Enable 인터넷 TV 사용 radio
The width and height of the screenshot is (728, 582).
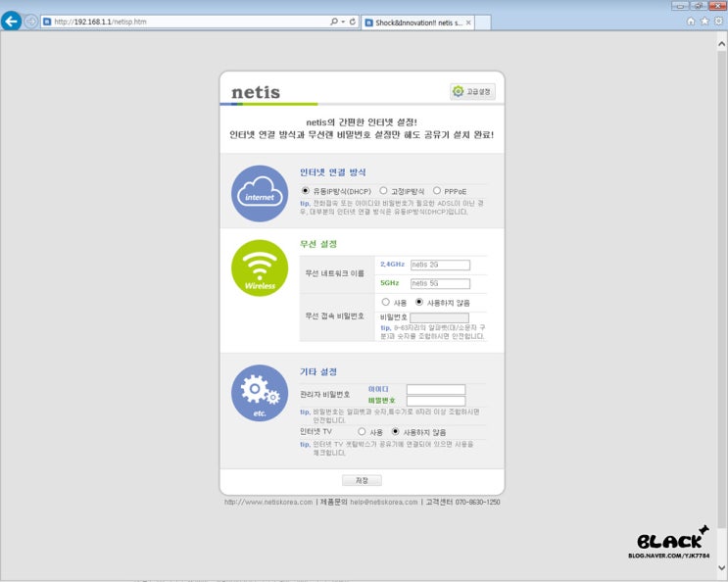point(362,432)
